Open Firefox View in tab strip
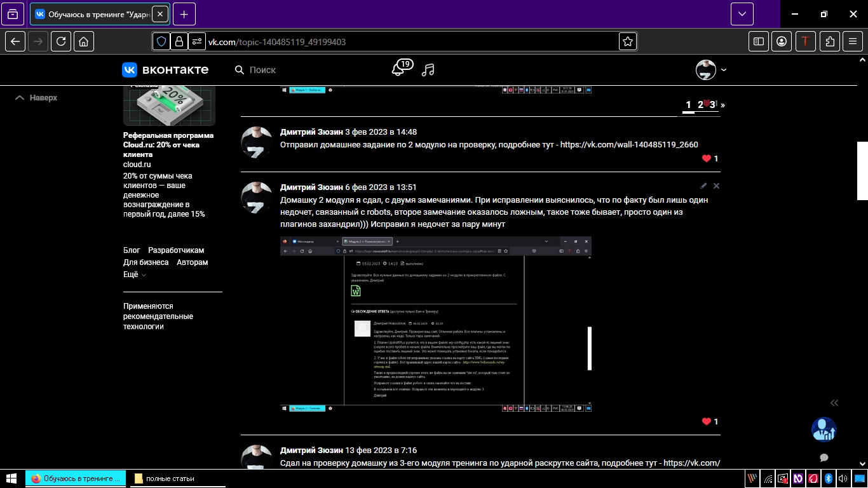 (13, 13)
